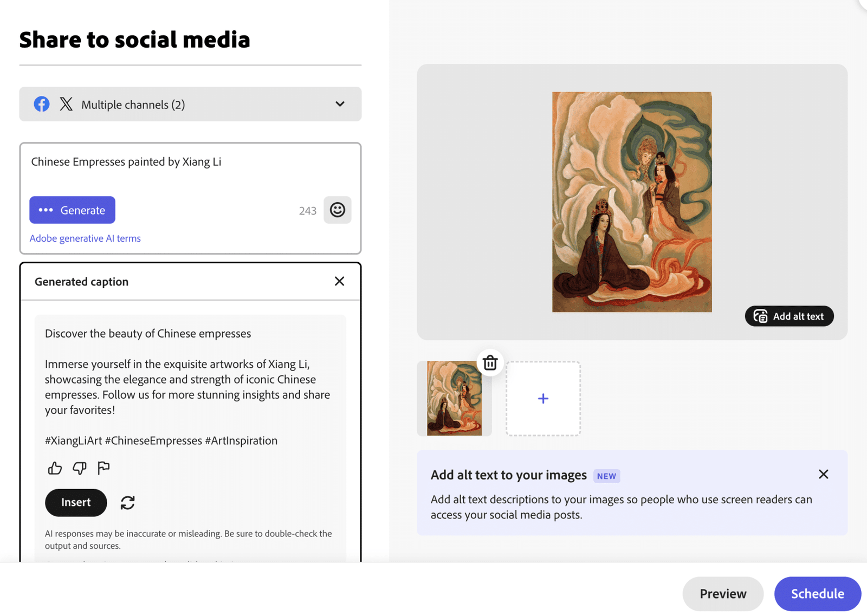Expand the Multiple channels dropdown

coord(190,104)
